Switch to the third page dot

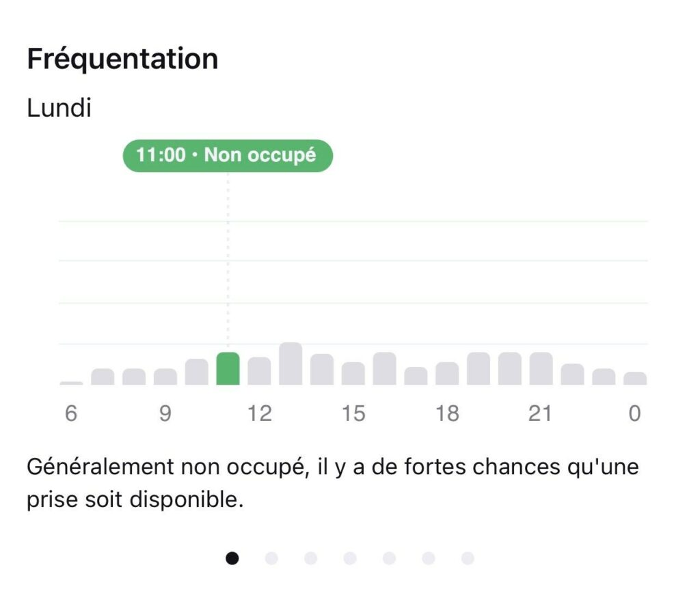(311, 558)
